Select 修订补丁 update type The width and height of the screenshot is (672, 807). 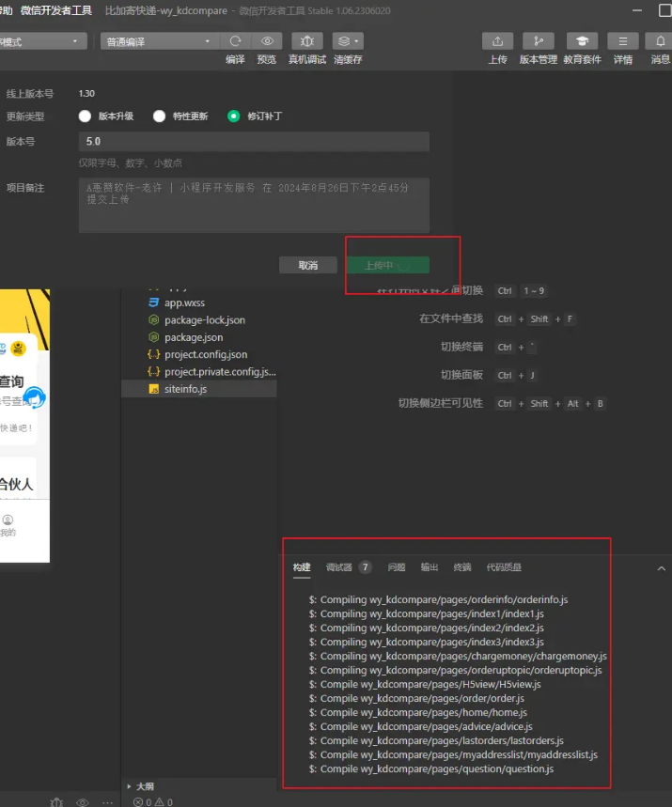233,116
